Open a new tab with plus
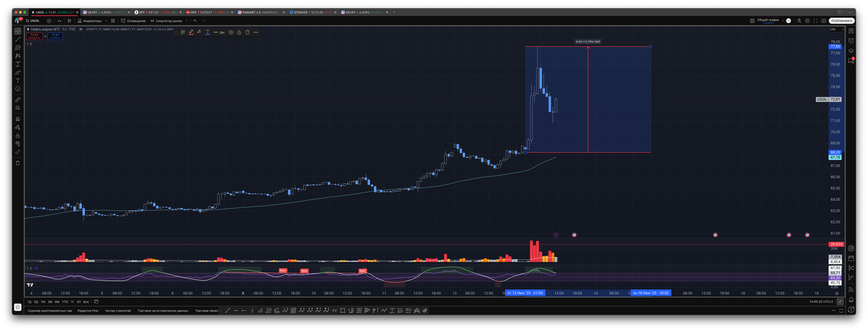The width and height of the screenshot is (868, 331). [x=394, y=12]
